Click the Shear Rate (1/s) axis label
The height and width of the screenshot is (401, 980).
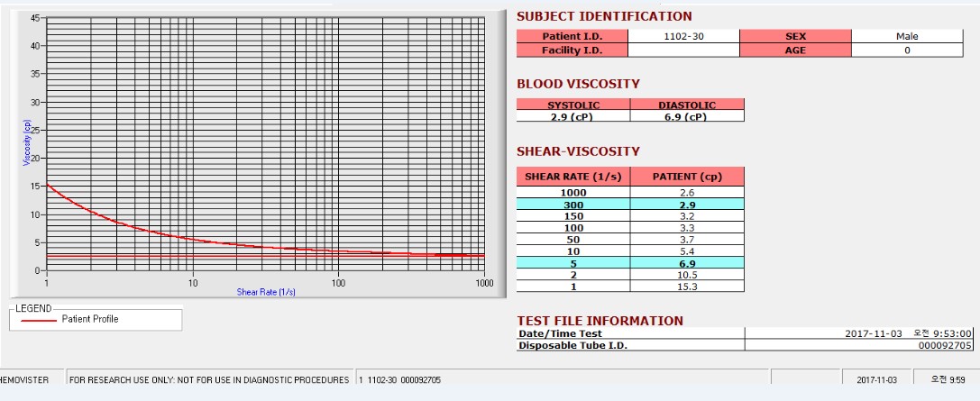point(266,292)
